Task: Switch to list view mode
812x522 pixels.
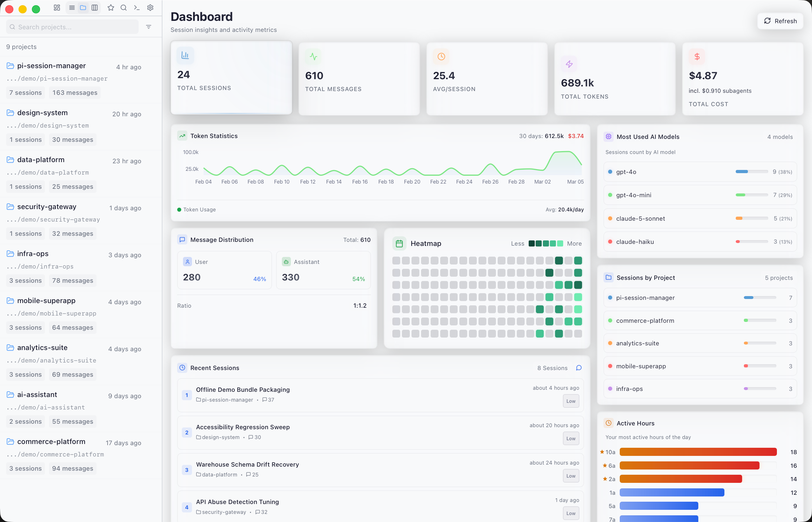Action: [x=72, y=8]
